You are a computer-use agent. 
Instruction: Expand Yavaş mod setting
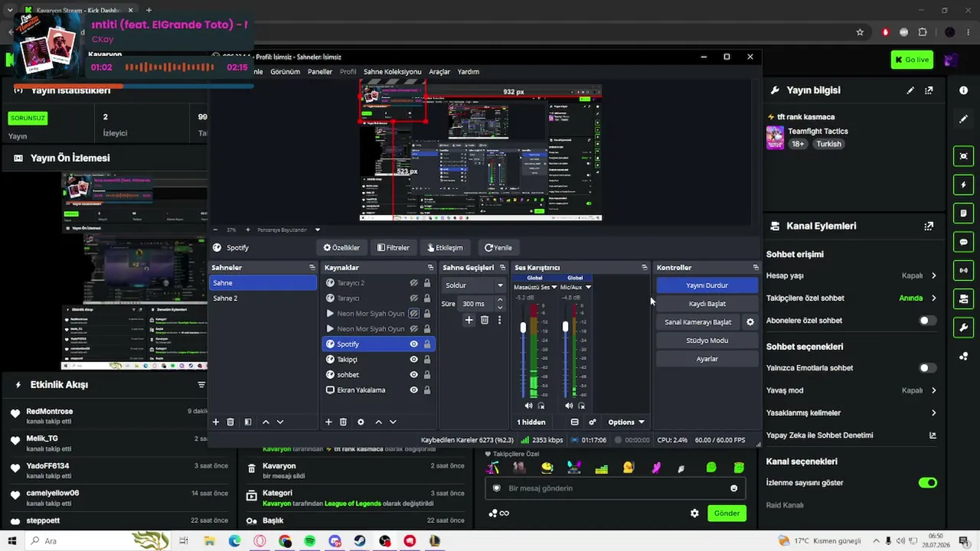[933, 390]
